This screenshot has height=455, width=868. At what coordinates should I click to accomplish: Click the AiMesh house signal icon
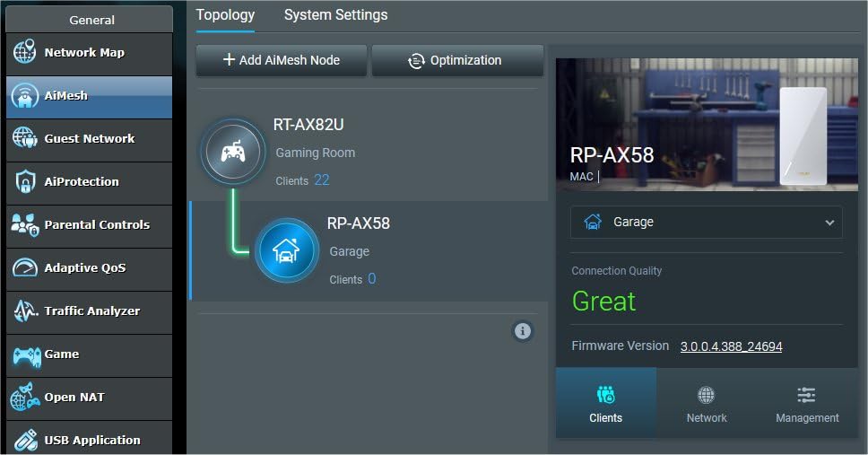pos(24,95)
